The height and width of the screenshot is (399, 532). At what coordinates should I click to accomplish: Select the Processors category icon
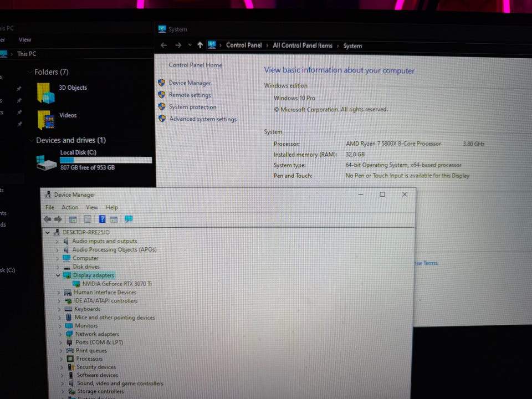[70, 359]
